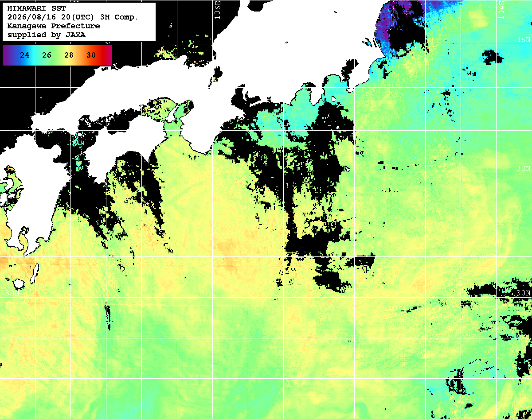532x419 pixels.
Task: Click the 28 value on color scale
Action: coord(69,55)
